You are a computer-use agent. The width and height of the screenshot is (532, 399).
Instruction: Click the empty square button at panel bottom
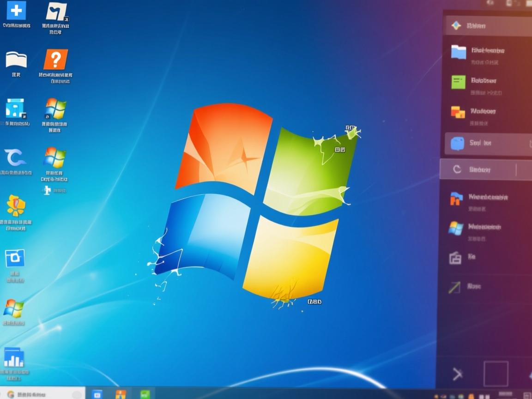click(496, 374)
